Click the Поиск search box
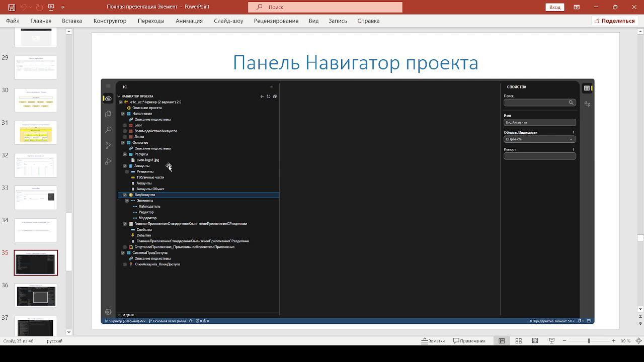The image size is (644, 362). [x=325, y=7]
